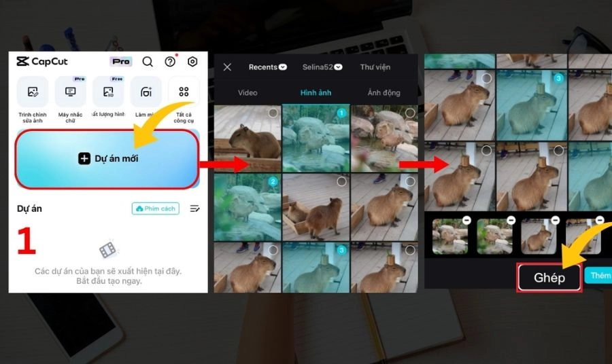The height and width of the screenshot is (364, 612).
Task: Switch to the Ảnh động tab
Action: [x=384, y=93]
